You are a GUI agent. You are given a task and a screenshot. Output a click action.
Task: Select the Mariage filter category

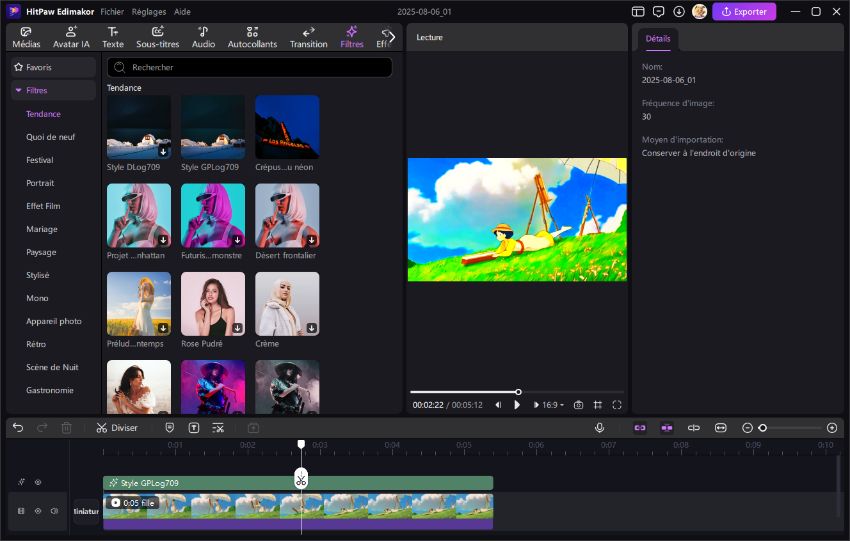[42, 229]
